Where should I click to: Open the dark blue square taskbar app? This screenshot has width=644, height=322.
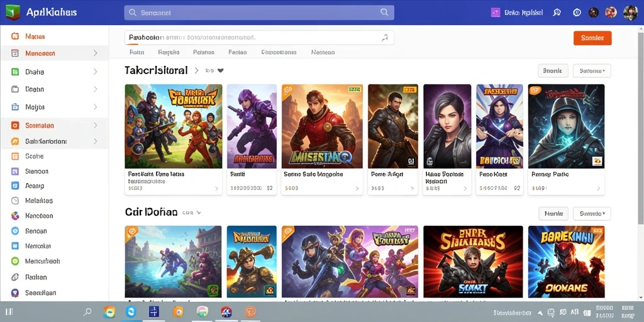155,312
